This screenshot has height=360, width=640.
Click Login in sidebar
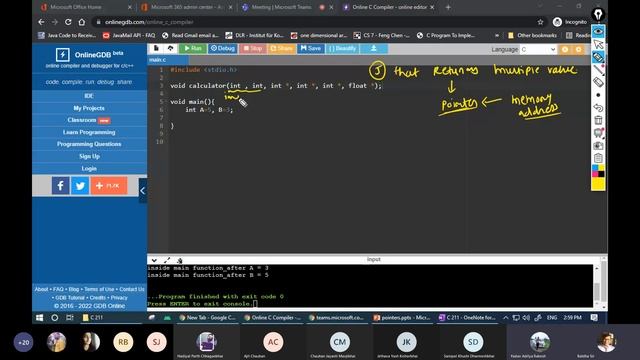coord(89,169)
